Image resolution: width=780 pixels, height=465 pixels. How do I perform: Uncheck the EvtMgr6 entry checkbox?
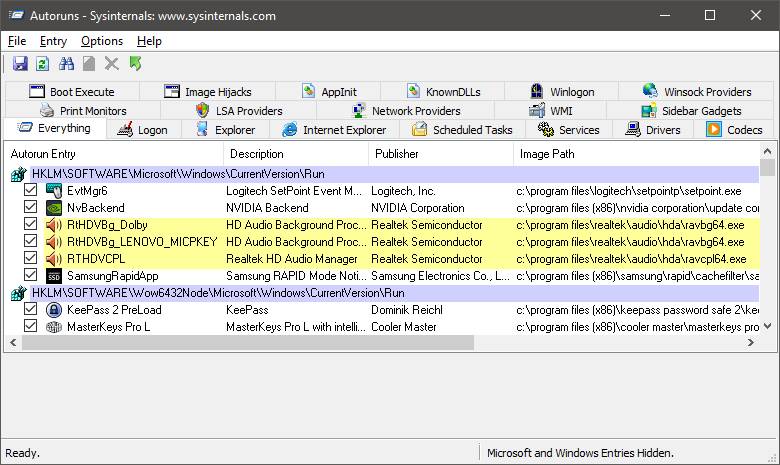30,190
